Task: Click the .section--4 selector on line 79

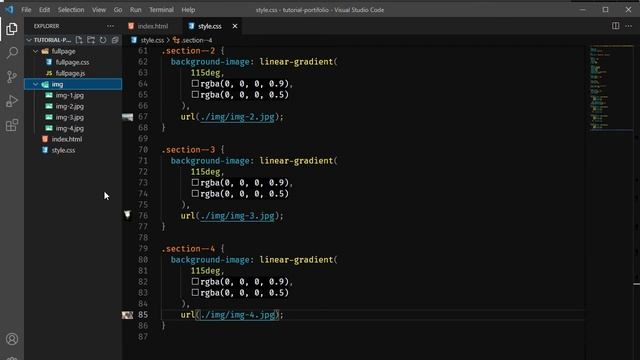Action: pyautogui.click(x=188, y=249)
